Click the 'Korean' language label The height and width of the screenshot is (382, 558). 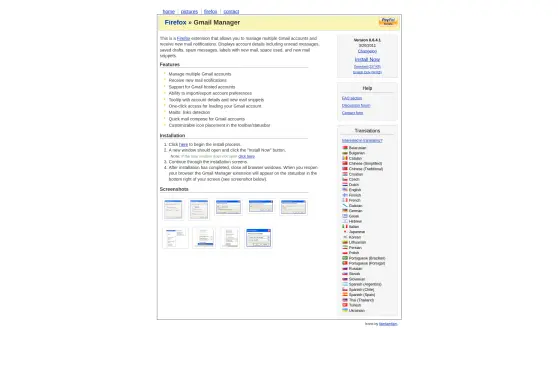[x=355, y=237]
